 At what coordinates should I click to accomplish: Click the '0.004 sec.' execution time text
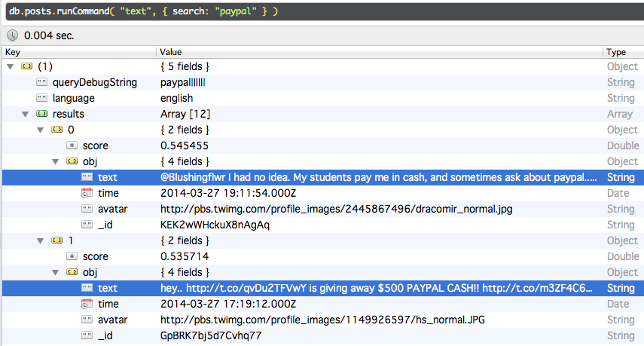(x=49, y=35)
